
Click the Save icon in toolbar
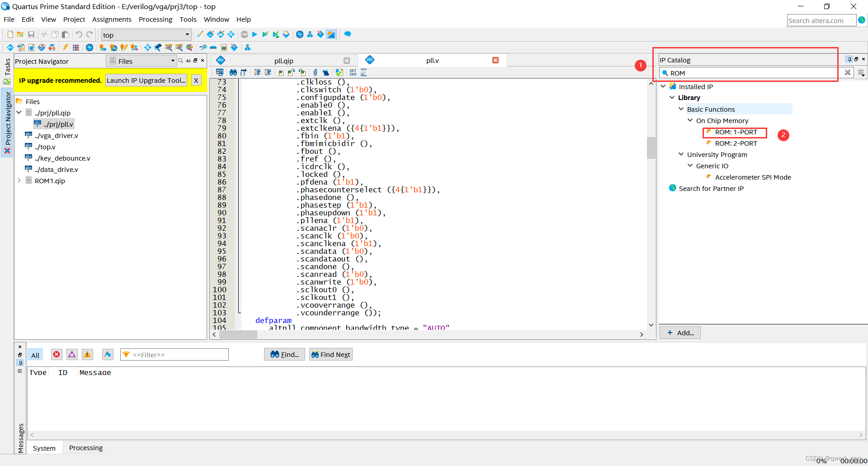[31, 34]
